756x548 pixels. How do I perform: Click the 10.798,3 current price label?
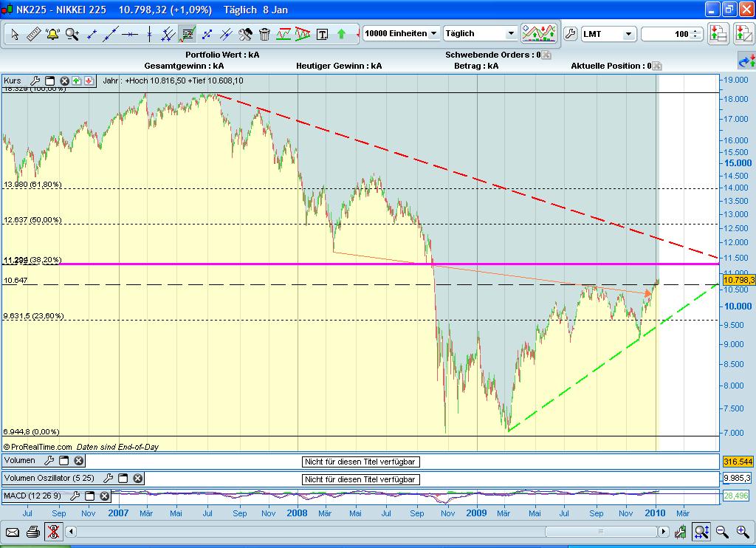[738, 280]
